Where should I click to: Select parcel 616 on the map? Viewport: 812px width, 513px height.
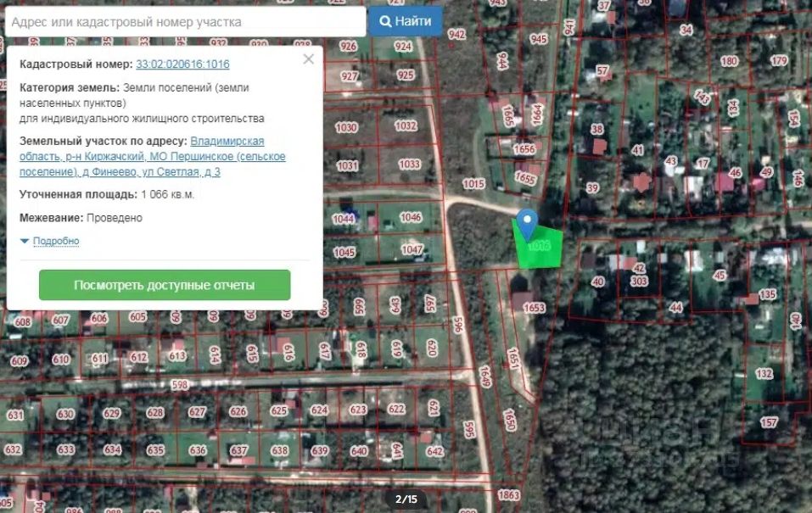[x=288, y=352]
